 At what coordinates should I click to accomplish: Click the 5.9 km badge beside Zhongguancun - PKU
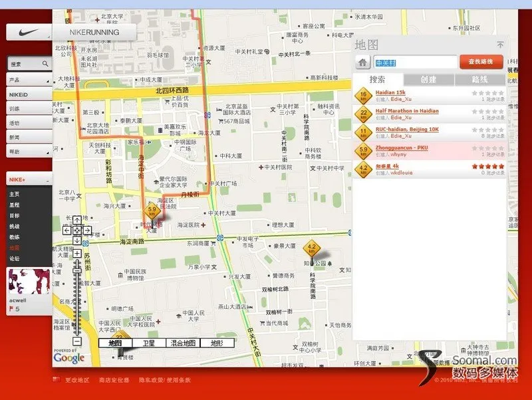(363, 151)
